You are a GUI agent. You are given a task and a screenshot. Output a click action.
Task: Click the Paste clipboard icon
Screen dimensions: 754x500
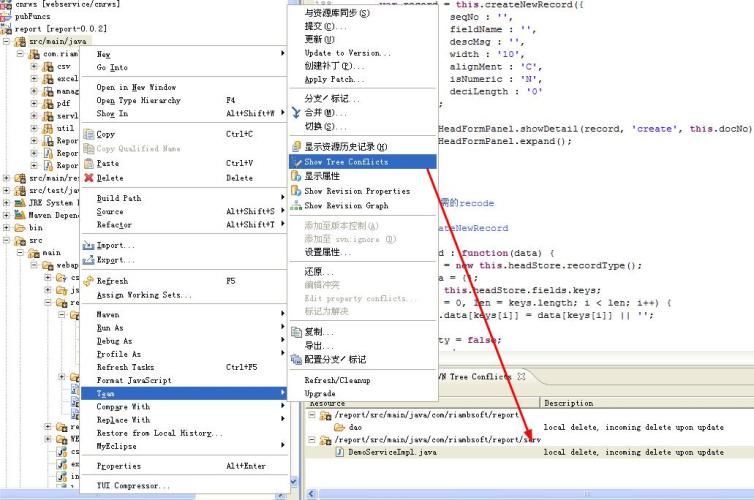[x=88, y=163]
